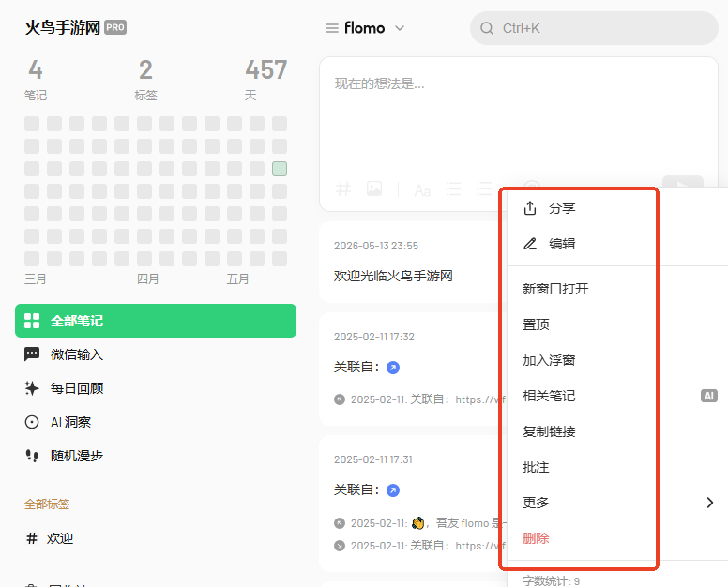Click the pencil icon beside 编辑
The height and width of the screenshot is (587, 728).
point(530,244)
